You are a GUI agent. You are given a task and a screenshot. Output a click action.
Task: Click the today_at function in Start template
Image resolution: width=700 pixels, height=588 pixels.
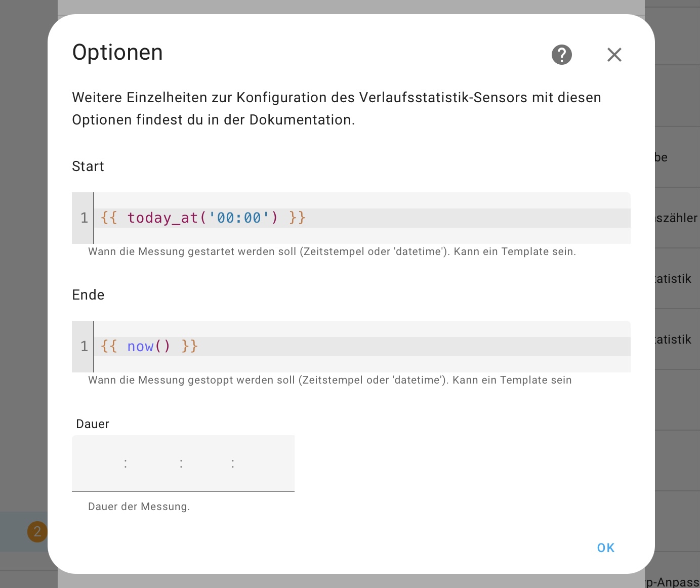[x=162, y=218]
